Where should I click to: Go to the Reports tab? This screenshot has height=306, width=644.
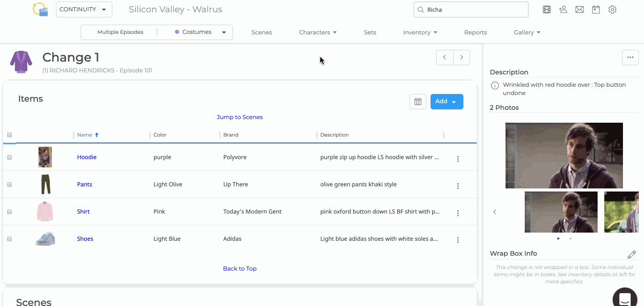[475, 32]
